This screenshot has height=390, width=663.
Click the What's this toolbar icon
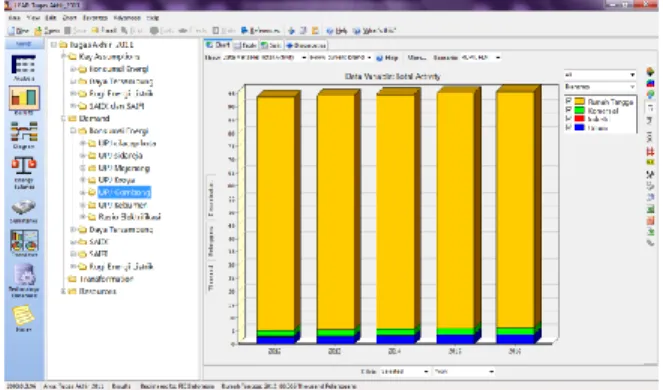pos(374,30)
